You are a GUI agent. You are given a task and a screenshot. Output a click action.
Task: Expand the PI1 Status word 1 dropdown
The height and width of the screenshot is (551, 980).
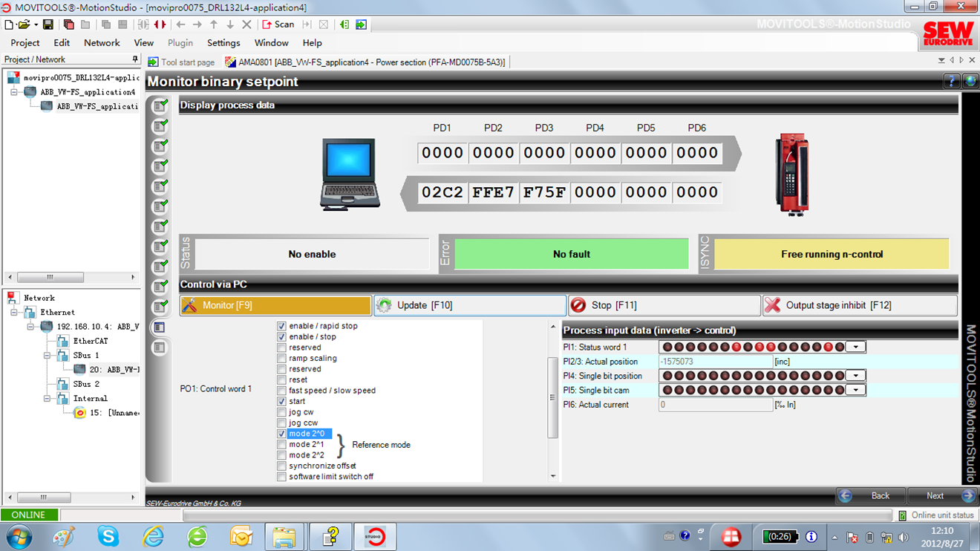(x=856, y=347)
